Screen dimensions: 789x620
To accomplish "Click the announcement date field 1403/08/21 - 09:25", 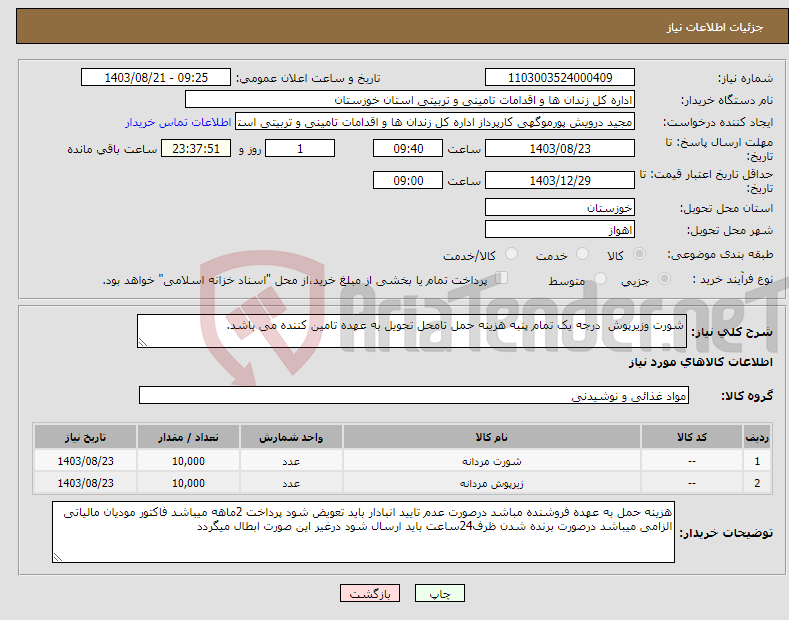I will pos(156,78).
